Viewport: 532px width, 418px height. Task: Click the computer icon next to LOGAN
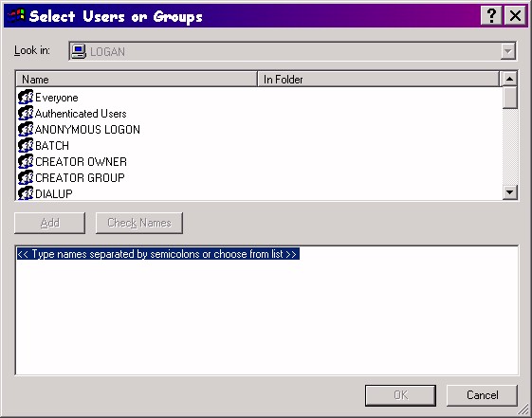[79, 51]
